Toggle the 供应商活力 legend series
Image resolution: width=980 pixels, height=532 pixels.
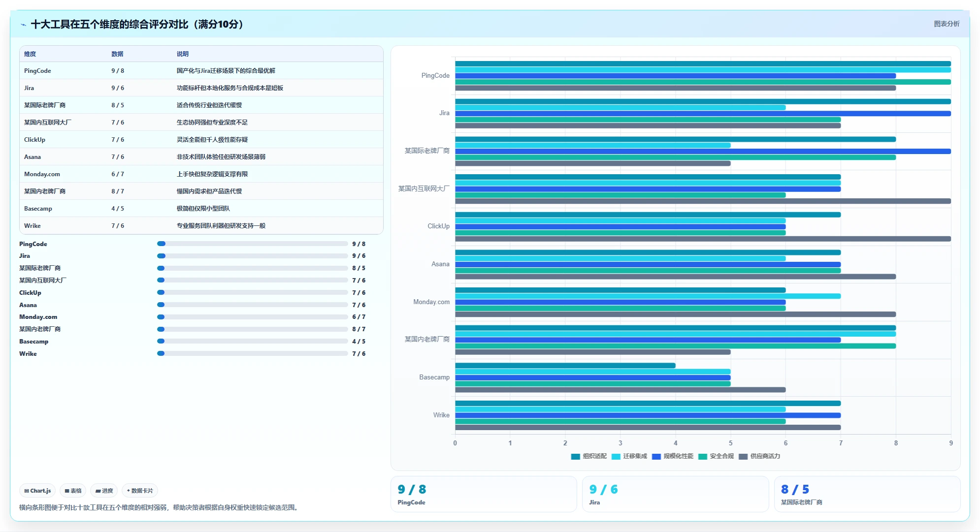[759, 456]
